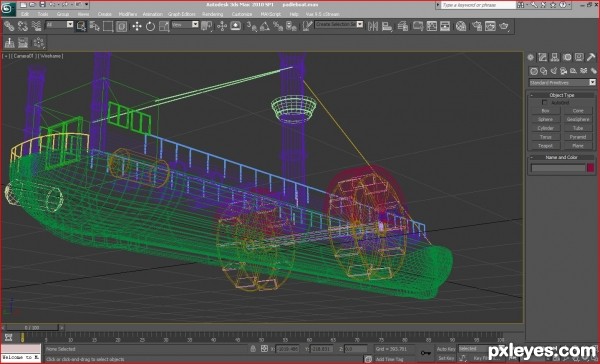Viewport: 600px width, 364px height.
Task: Select the Cameras category icon
Action: (563, 71)
